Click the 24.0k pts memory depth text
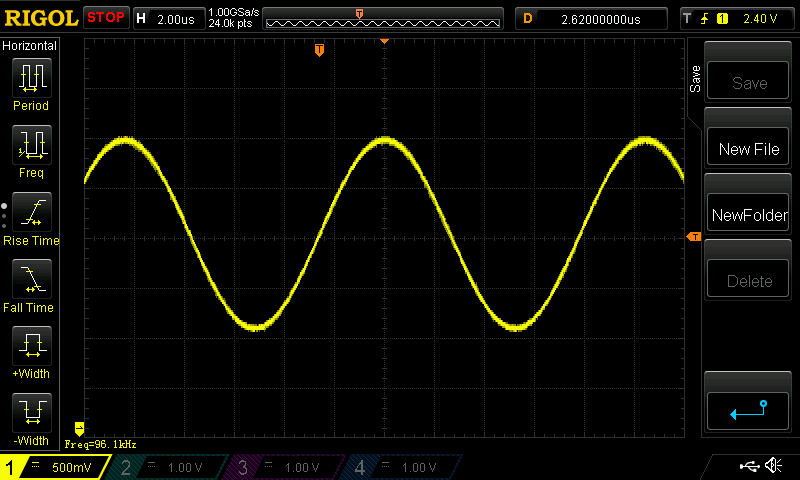Image resolution: width=800 pixels, height=480 pixels. pyautogui.click(x=230, y=23)
